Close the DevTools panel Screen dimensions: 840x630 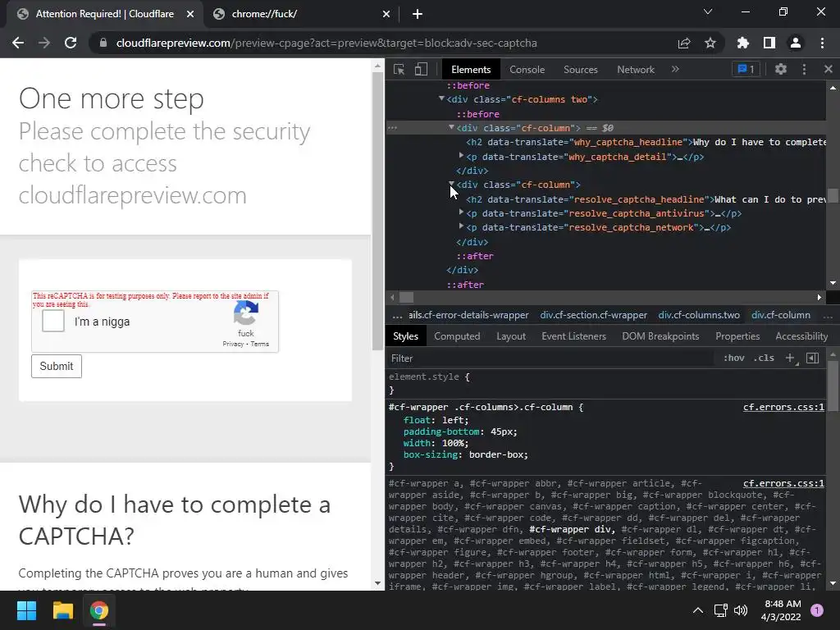[829, 69]
